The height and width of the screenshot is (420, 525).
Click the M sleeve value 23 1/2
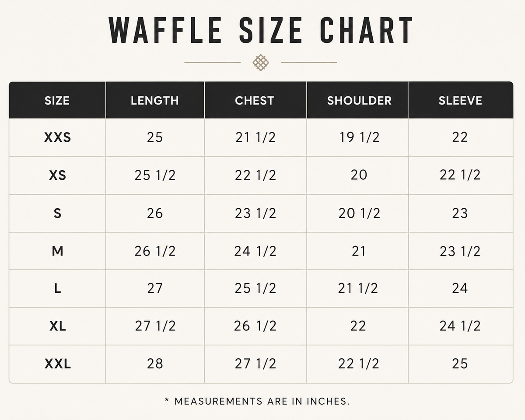(x=460, y=251)
